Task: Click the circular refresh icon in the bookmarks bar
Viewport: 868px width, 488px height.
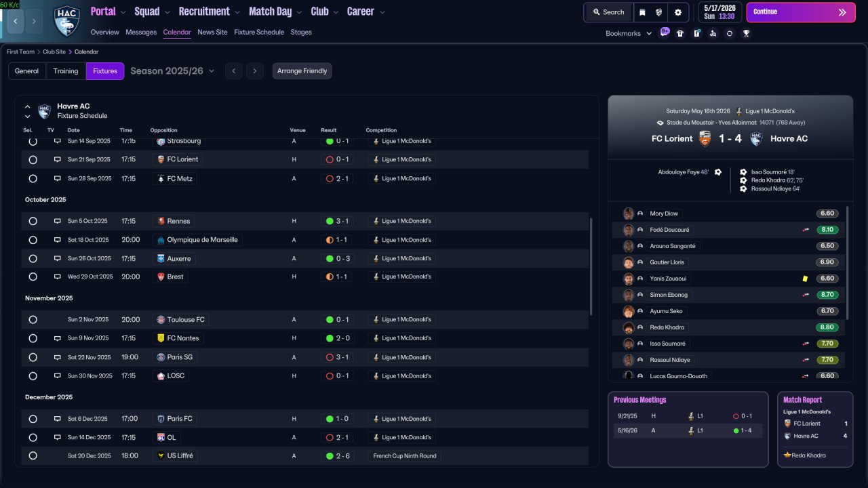Action: pos(730,33)
